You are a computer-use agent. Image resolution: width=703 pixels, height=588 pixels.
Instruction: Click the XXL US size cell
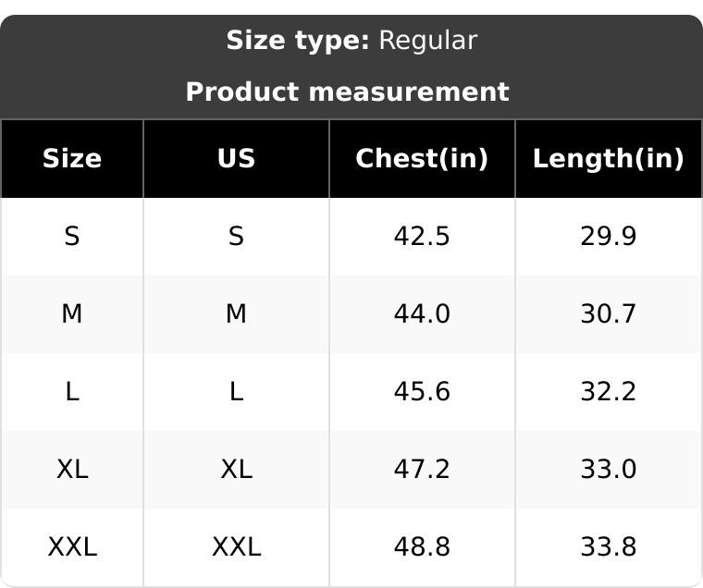coord(236,547)
